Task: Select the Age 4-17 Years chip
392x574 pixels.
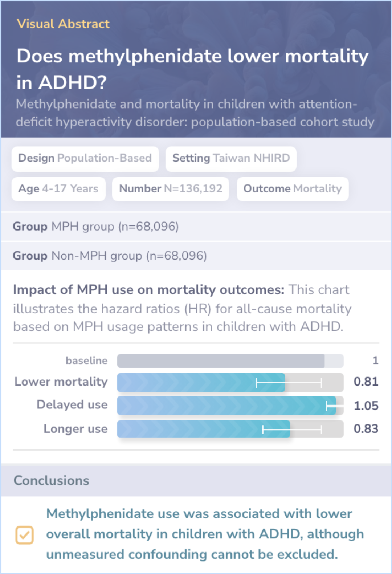Action: 58,189
